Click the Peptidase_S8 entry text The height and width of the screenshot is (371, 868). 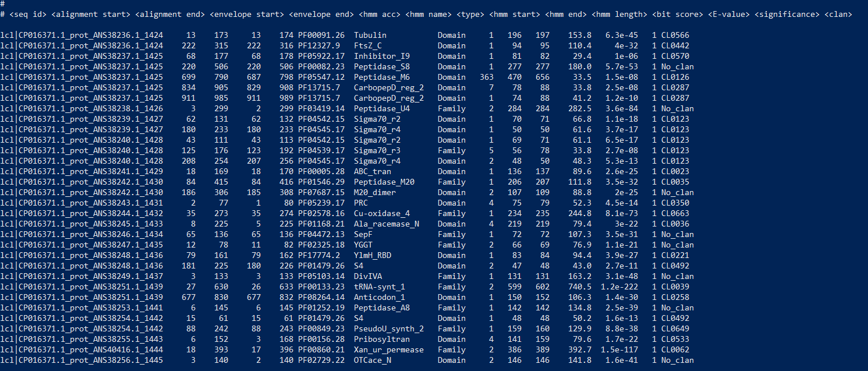(381, 66)
